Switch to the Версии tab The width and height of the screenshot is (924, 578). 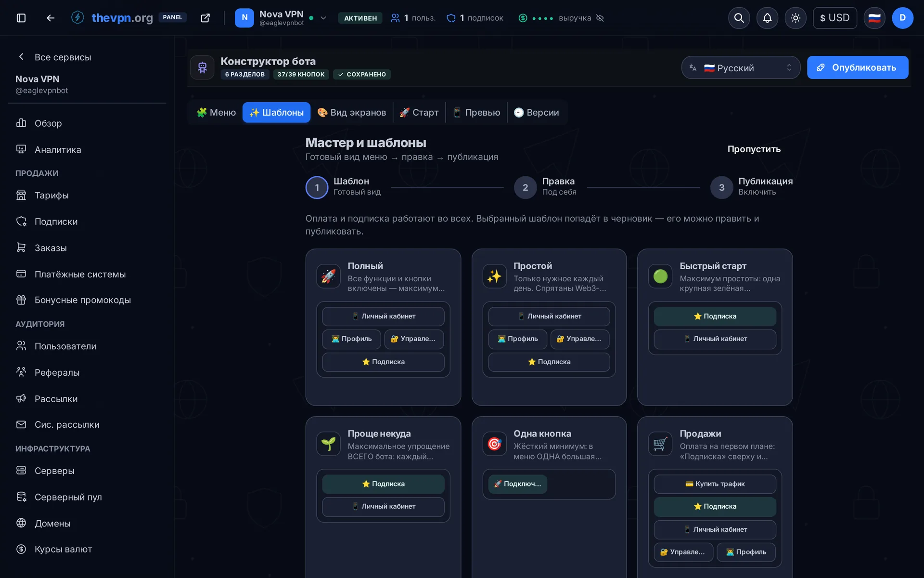536,112
